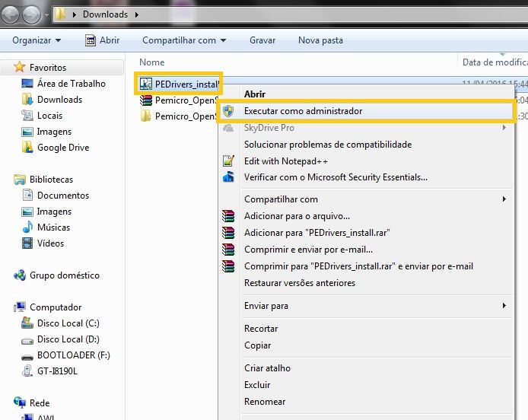Image resolution: width=528 pixels, height=420 pixels.
Task: Click Nova pasta toolbar button
Action: point(320,40)
